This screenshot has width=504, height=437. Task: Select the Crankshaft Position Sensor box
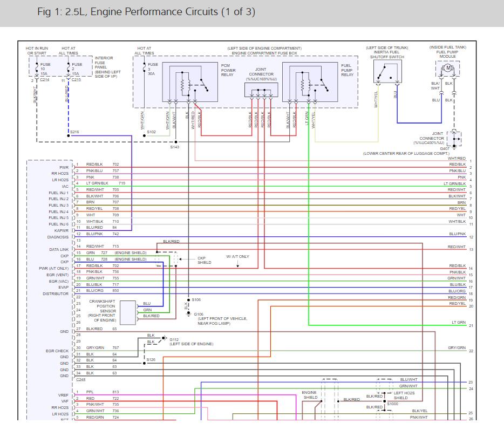pyautogui.click(x=128, y=312)
